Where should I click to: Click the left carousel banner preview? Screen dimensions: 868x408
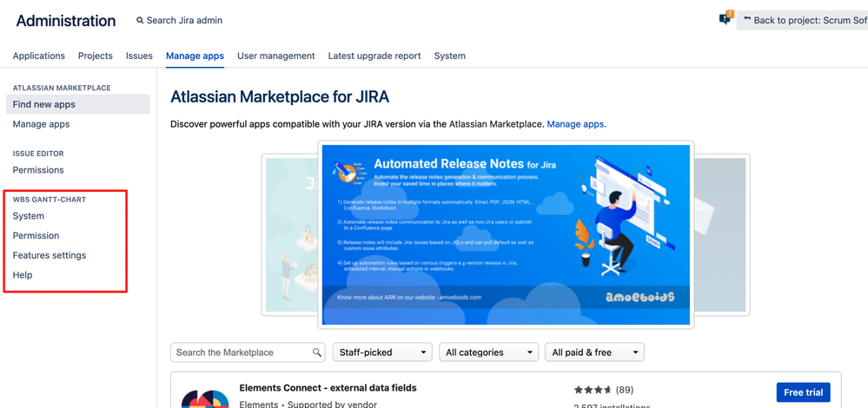pos(289,234)
